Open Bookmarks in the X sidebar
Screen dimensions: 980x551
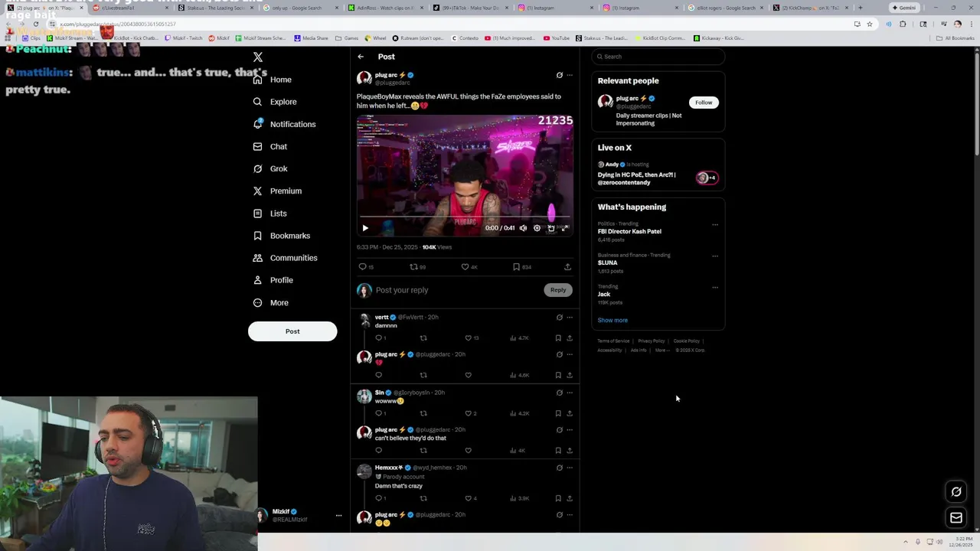(281, 236)
